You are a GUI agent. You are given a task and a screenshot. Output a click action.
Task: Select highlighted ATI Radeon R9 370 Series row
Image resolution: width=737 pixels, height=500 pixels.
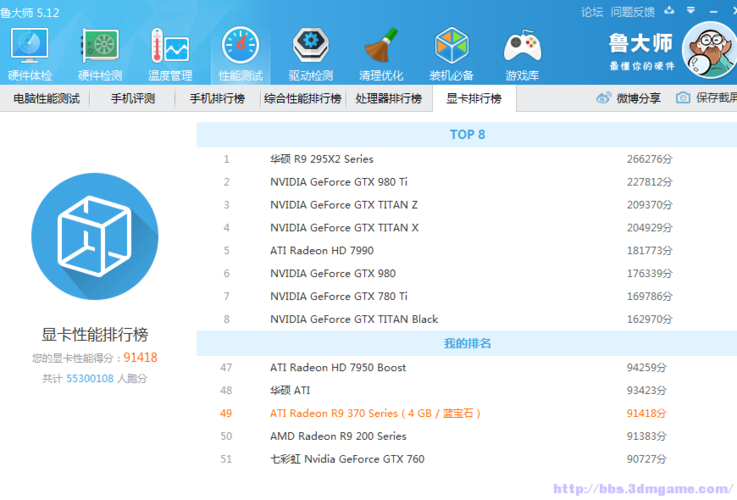point(467,414)
